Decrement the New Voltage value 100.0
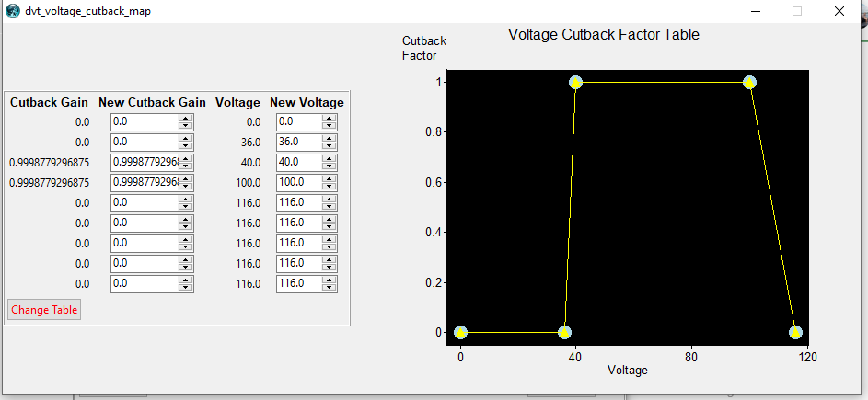Screen dimensions: 868x400 (330, 187)
